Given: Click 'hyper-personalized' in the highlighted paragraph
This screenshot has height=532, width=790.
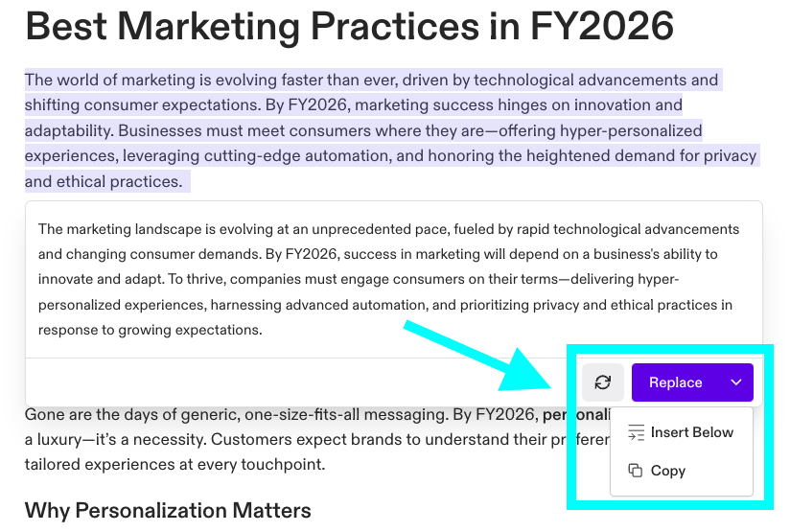Looking at the screenshot, I should click(x=631, y=130).
